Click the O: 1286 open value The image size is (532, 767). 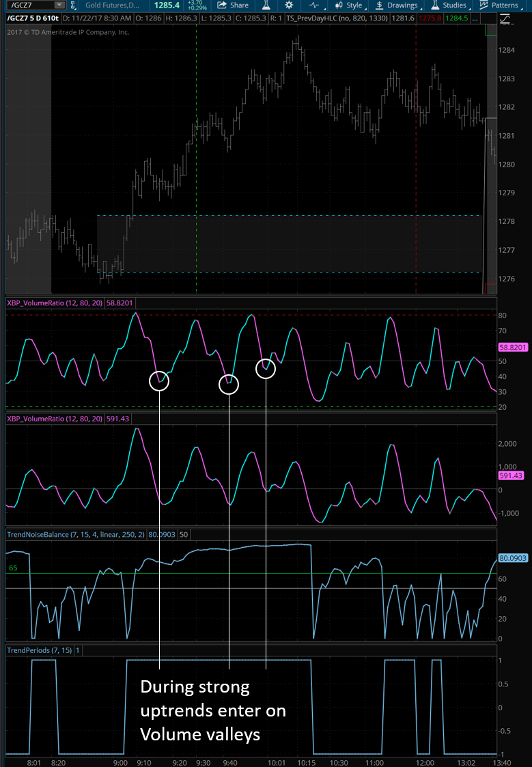point(148,18)
